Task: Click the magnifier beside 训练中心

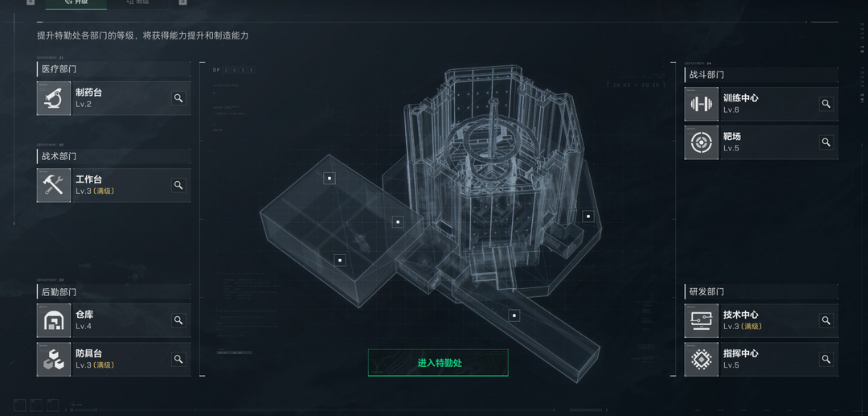Action: click(x=826, y=104)
